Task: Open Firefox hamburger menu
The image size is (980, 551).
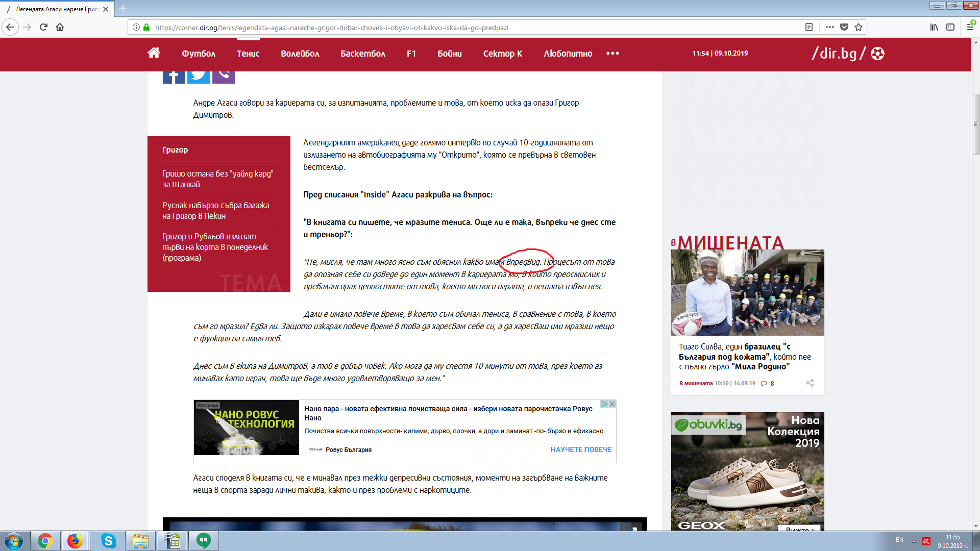Action: point(970,27)
